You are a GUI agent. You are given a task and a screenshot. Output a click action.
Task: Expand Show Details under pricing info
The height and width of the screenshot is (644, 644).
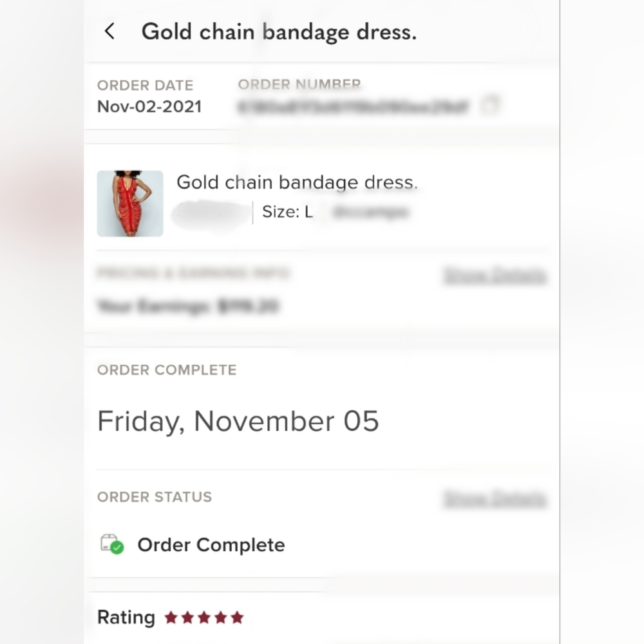point(496,274)
